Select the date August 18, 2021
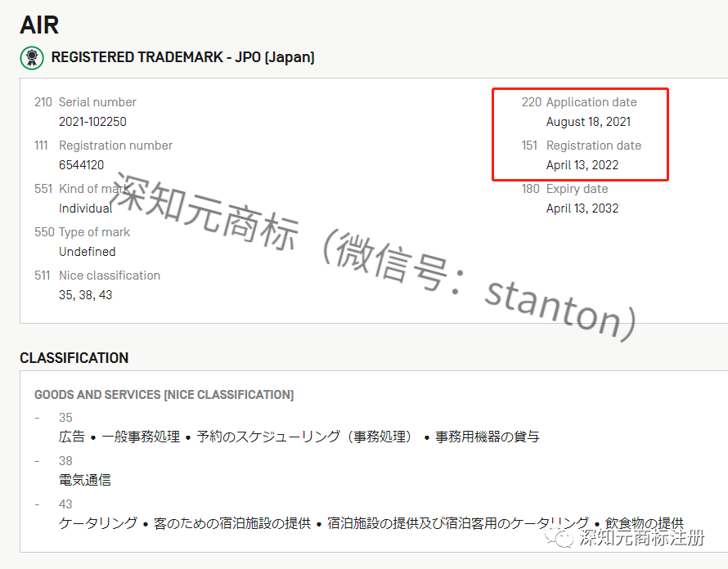 588,122
